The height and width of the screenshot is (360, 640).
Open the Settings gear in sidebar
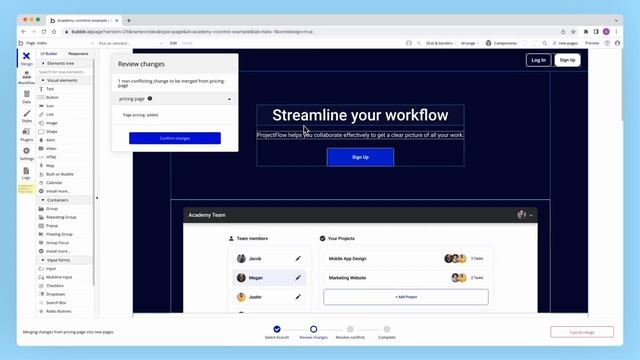click(27, 153)
